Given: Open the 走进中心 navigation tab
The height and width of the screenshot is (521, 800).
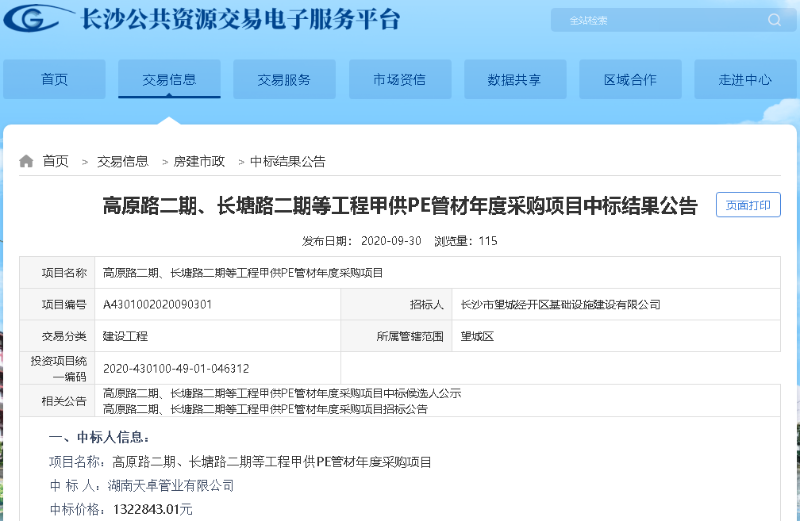Looking at the screenshot, I should [745, 80].
